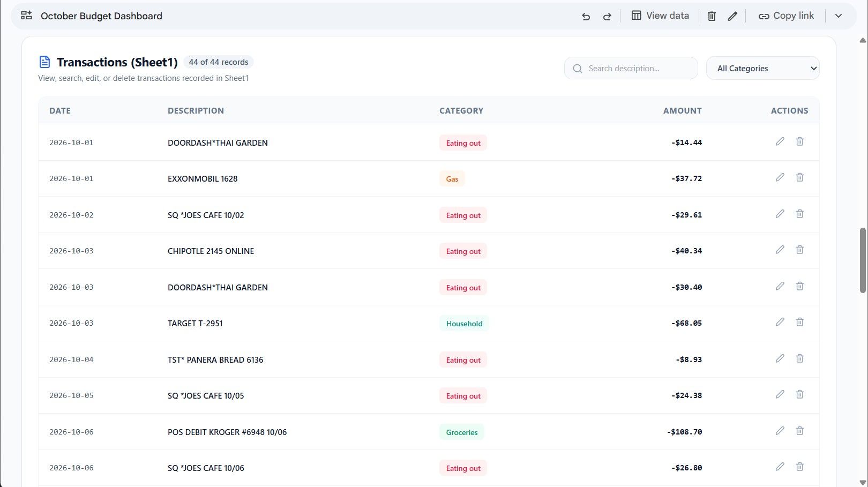Screen dimensions: 868x487
Task: Click the Household category tag
Action: click(x=464, y=324)
